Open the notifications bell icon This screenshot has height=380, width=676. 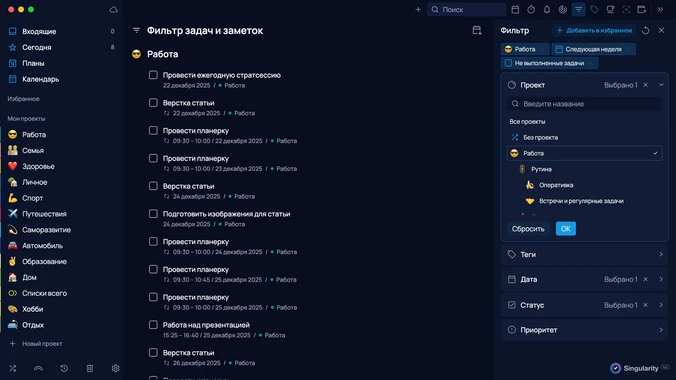point(547,9)
